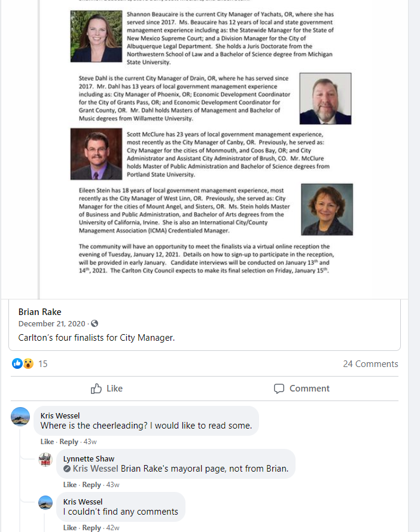Reply to Kris Wessel's cheerleading comment
Viewport: 420px width, 532px height.
coord(69,442)
